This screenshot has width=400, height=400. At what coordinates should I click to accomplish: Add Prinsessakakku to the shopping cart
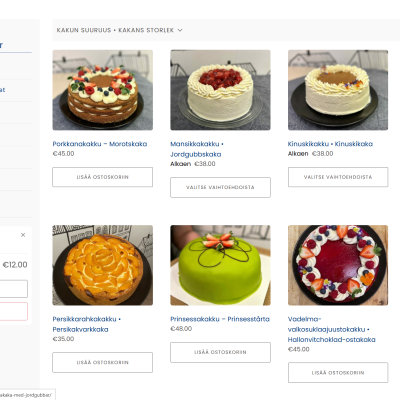[220, 352]
